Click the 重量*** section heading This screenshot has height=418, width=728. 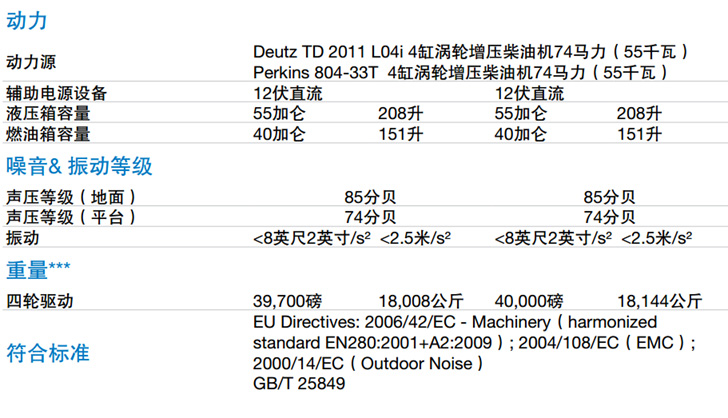[x=41, y=269]
